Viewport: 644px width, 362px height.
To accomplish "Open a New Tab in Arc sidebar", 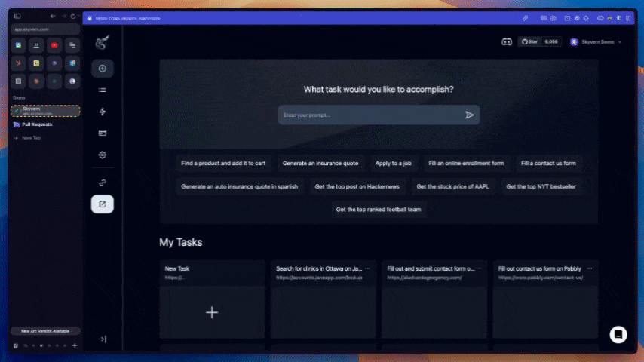I will click(x=31, y=138).
